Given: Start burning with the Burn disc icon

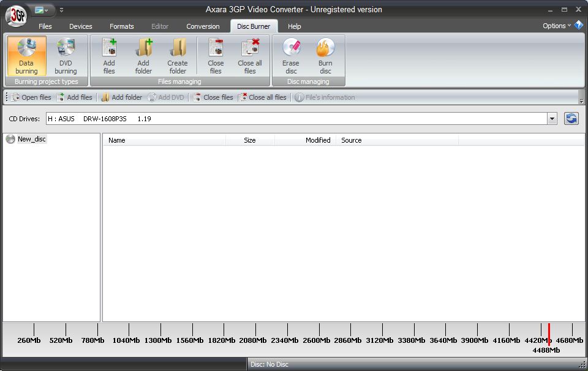Looking at the screenshot, I should coord(325,55).
